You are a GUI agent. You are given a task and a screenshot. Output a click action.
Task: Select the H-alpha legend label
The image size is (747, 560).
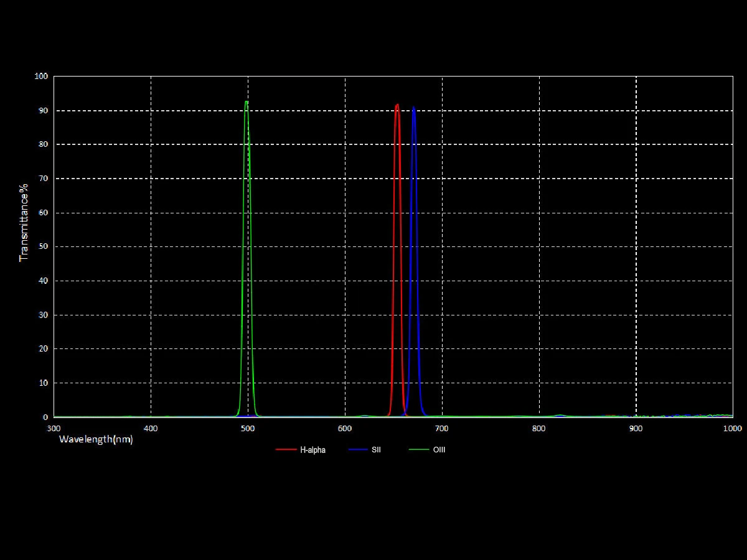tap(312, 449)
